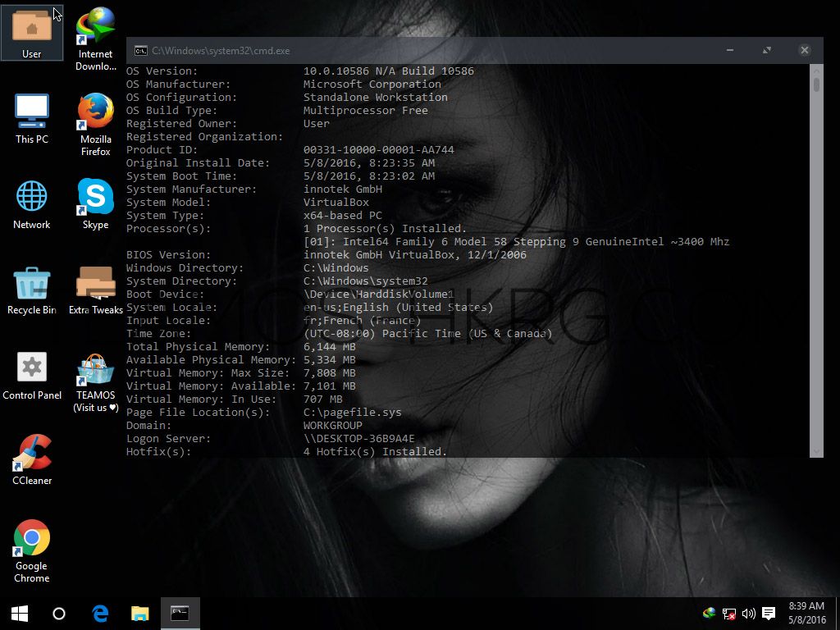840x630 pixels.
Task: Open the volume control in system tray
Action: pos(748,613)
